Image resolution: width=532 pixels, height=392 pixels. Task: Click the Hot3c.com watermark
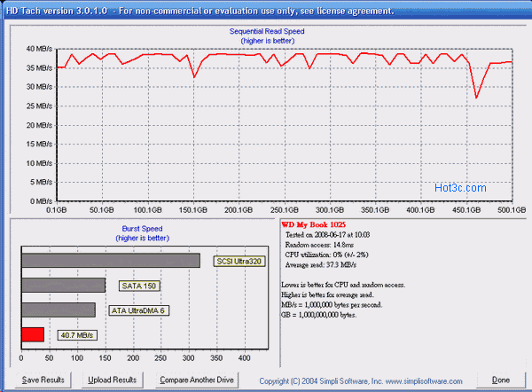pos(460,187)
